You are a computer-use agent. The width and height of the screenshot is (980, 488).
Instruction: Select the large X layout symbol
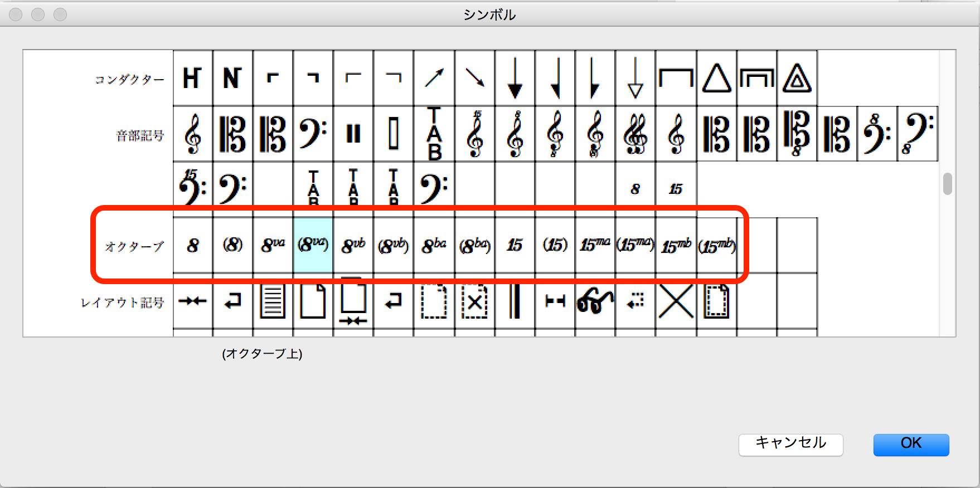pos(676,301)
